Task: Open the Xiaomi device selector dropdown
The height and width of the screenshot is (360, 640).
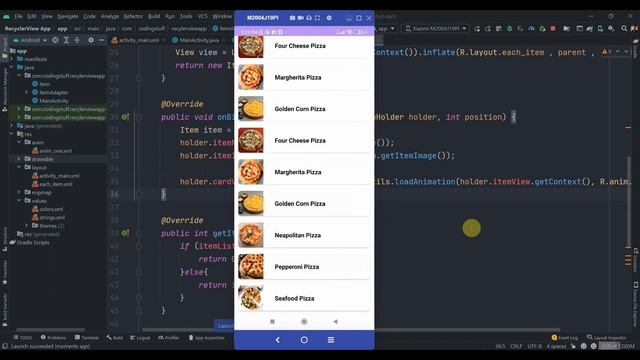Action: [x=436, y=28]
